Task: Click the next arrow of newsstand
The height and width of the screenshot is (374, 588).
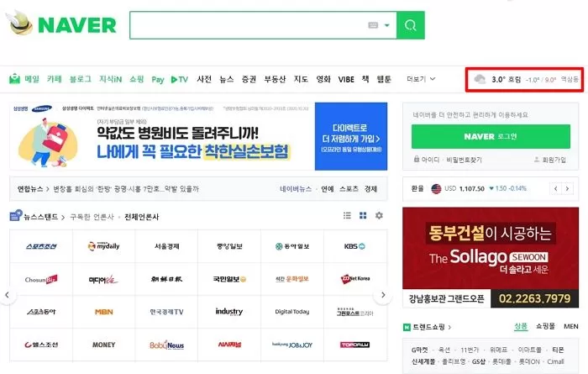Action: 383,295
